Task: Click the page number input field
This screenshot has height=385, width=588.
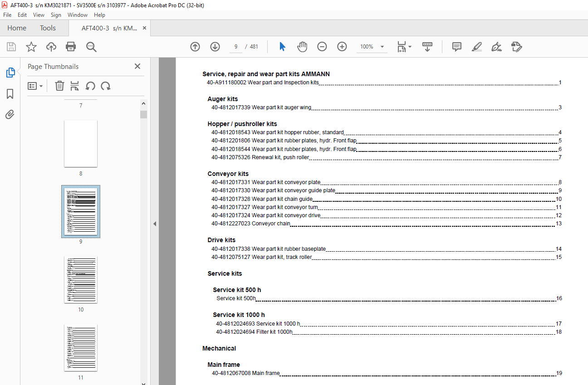Action: [x=236, y=47]
